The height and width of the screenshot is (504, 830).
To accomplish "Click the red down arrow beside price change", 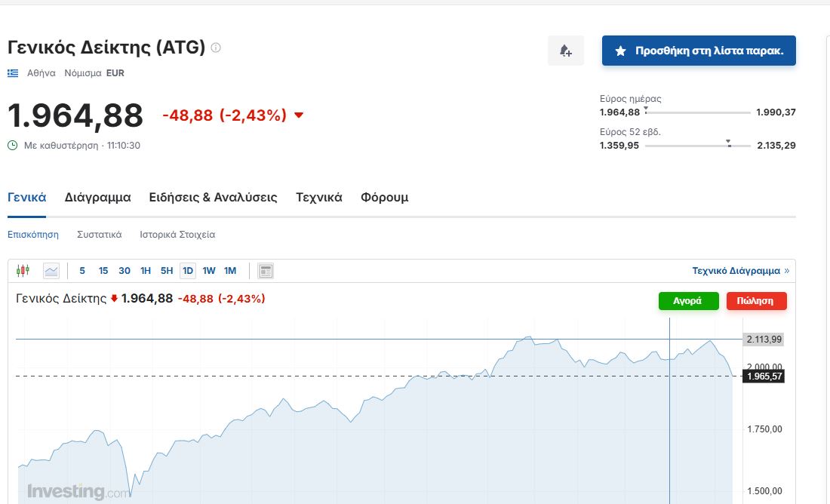I will 299,115.
